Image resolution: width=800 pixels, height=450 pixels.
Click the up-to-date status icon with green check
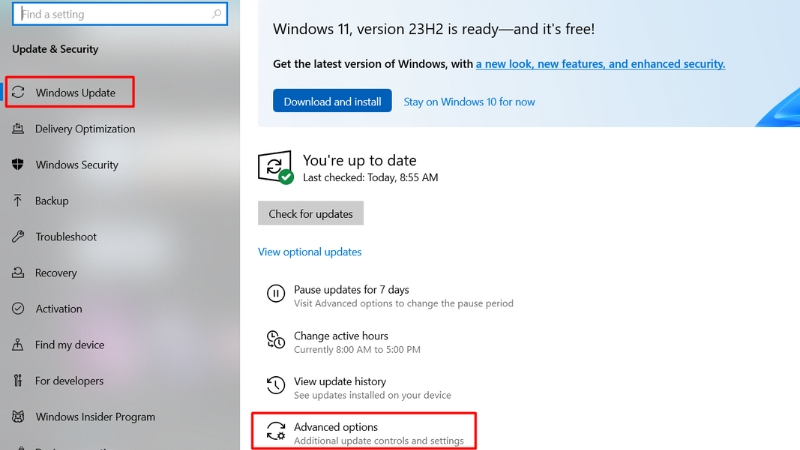[276, 167]
